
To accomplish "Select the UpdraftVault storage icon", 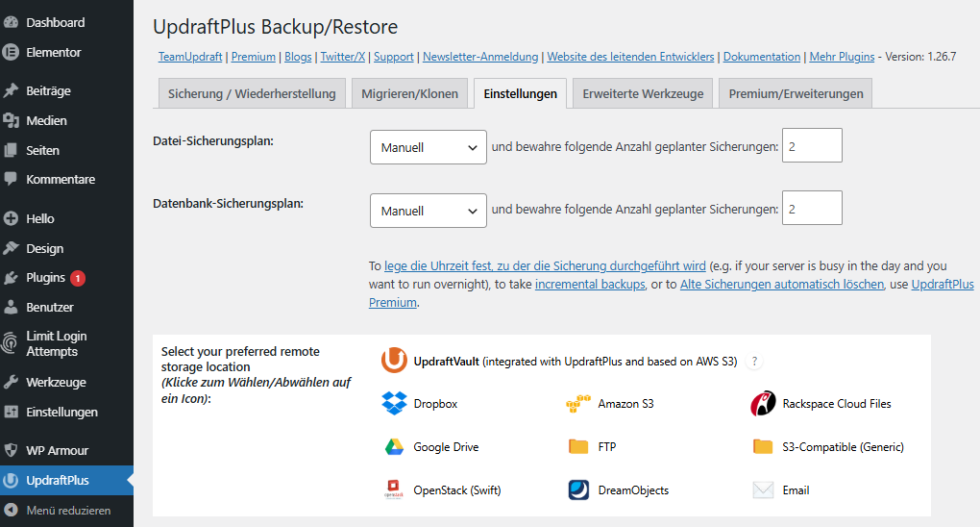I will [x=394, y=361].
